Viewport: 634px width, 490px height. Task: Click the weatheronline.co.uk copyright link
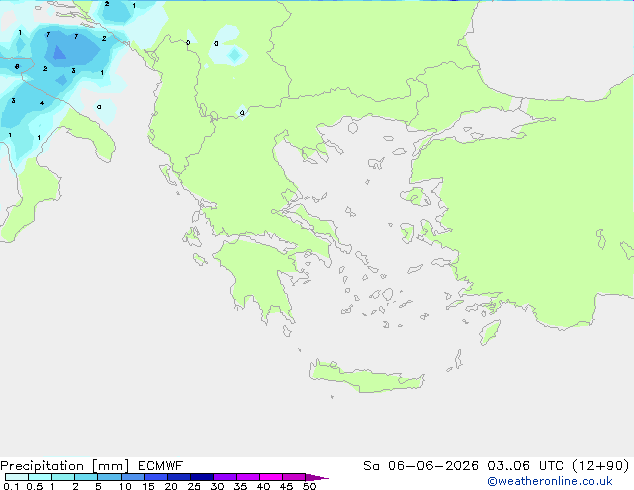(x=550, y=481)
